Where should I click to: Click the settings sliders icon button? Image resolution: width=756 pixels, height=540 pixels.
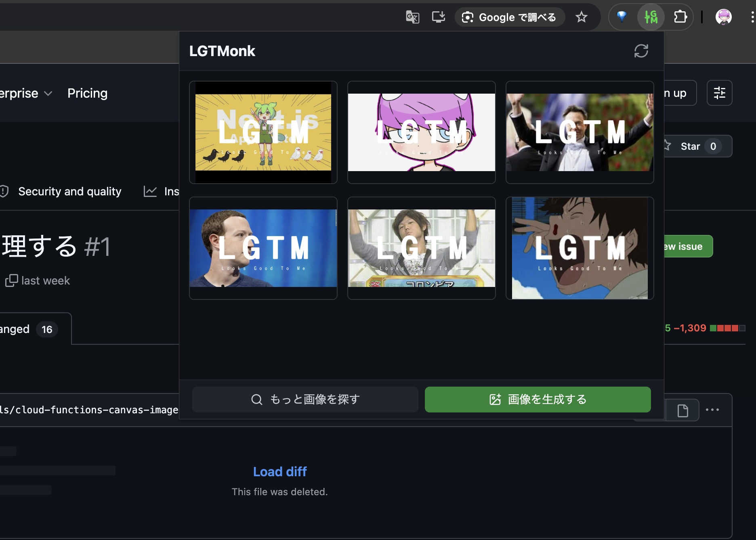point(719,93)
